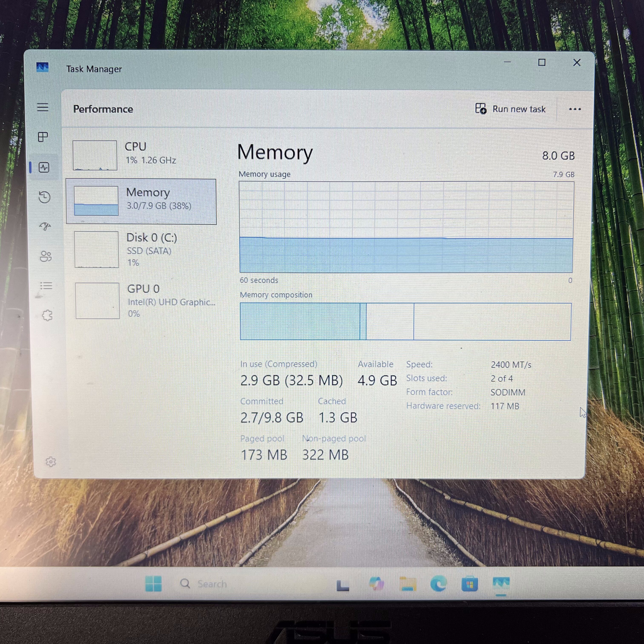This screenshot has width=644, height=644.
Task: Open the Startup apps page icon
Action: click(45, 226)
